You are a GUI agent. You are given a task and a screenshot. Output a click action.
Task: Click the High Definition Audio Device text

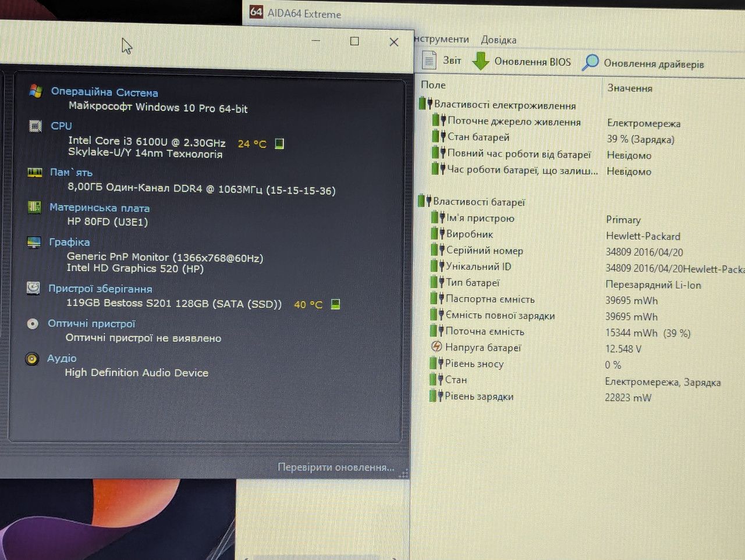(x=136, y=372)
